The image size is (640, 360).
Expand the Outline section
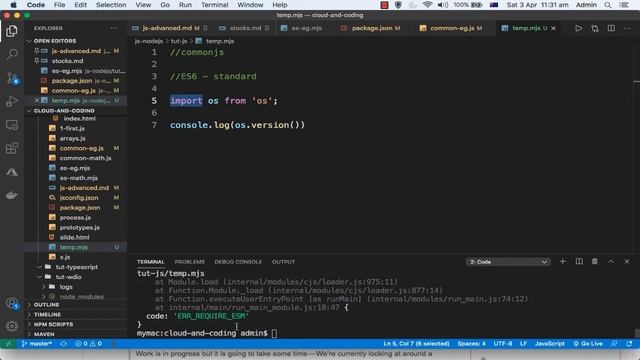click(46, 305)
